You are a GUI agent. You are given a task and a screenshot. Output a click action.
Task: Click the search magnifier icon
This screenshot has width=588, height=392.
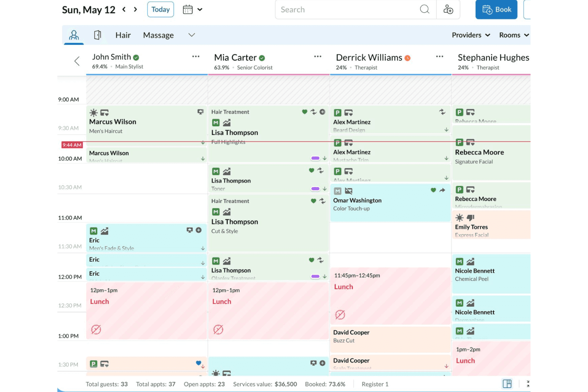pos(425,9)
